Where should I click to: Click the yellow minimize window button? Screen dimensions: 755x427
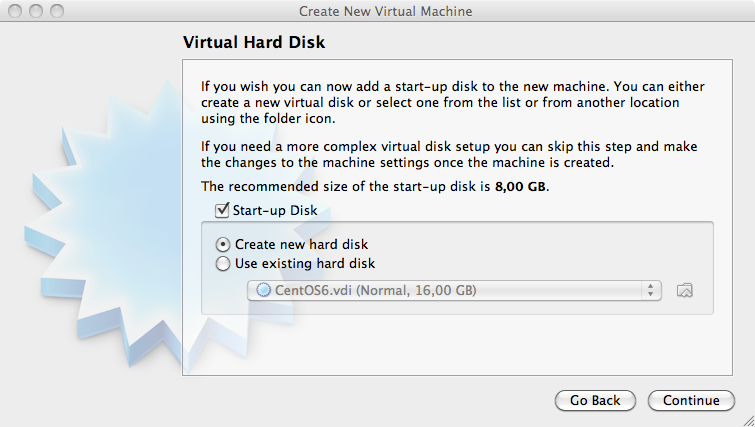click(36, 11)
